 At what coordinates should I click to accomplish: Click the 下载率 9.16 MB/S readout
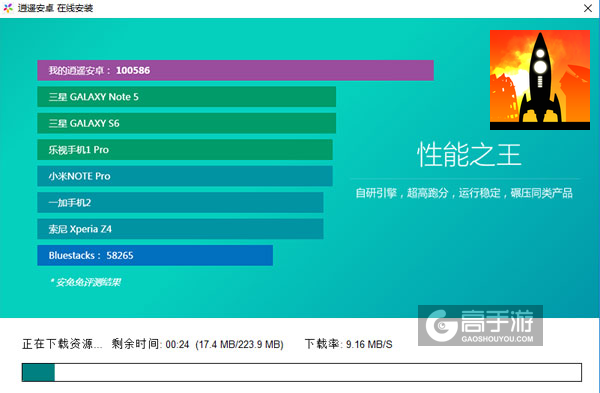348,344
